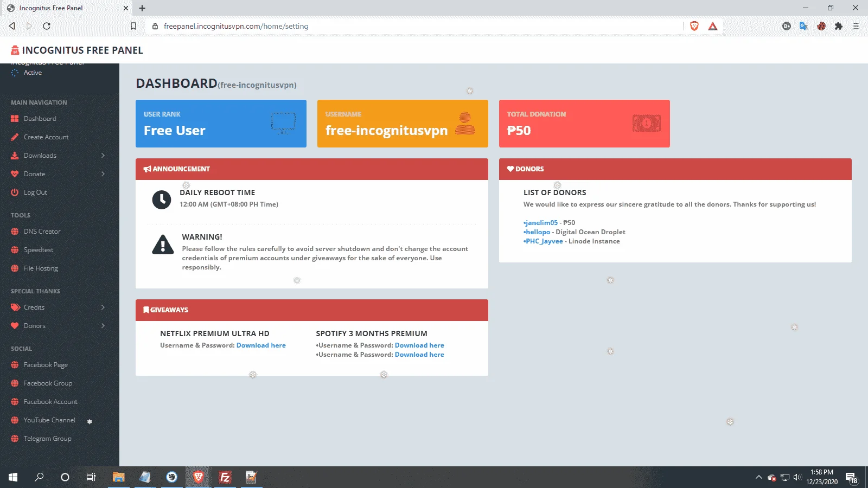Bookmark this page with the bookmark icon

tap(133, 26)
